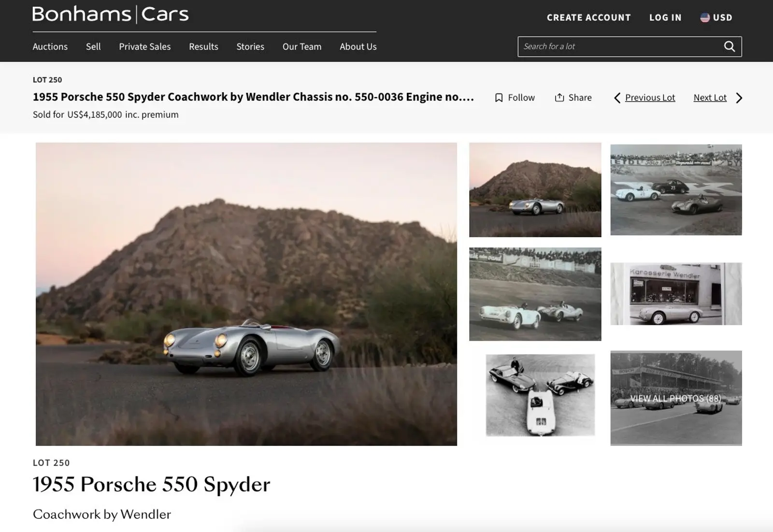Click the US flag currency icon
The image size is (773, 532).
point(705,17)
